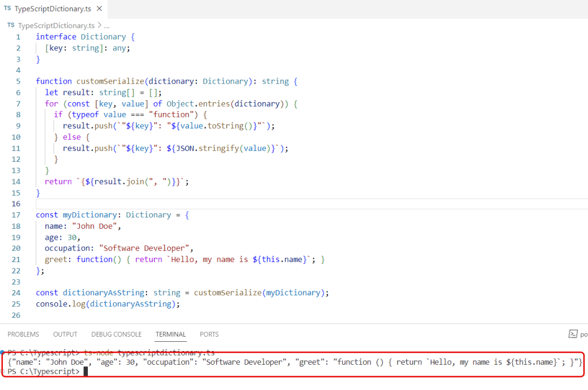Click 'join' on line 14
The image size is (588, 390).
(135, 182)
